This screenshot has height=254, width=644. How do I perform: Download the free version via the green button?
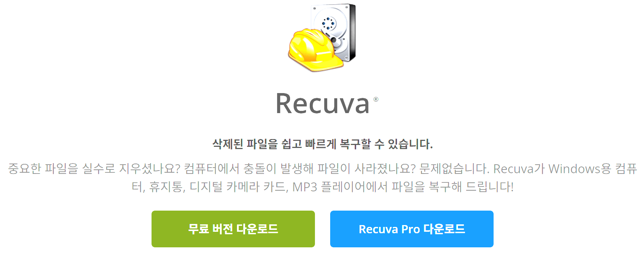(x=233, y=229)
